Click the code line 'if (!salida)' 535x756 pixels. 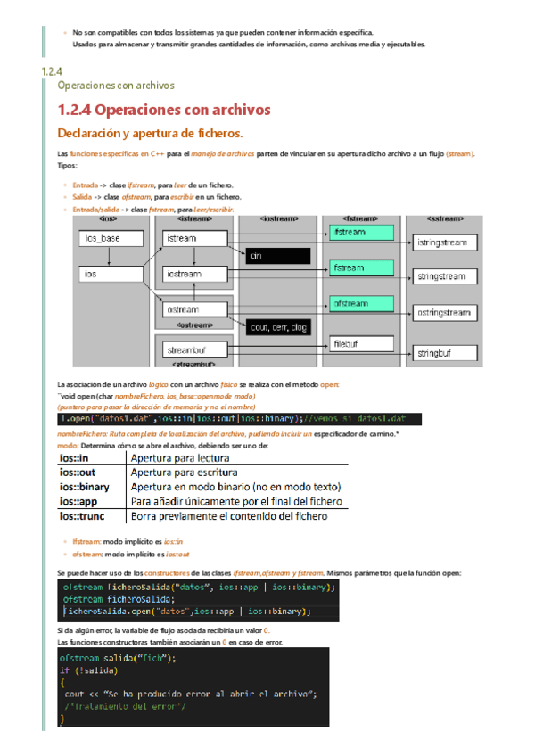point(89,670)
